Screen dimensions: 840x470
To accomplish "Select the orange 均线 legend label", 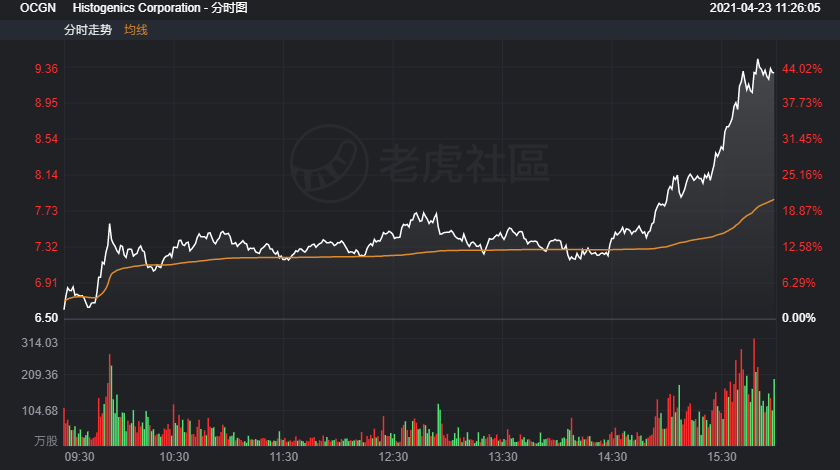I will (x=136, y=30).
